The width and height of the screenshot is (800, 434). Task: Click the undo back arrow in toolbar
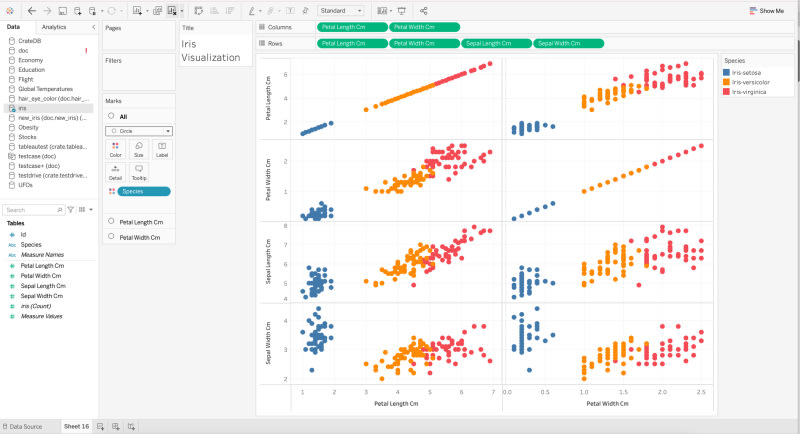tap(32, 11)
